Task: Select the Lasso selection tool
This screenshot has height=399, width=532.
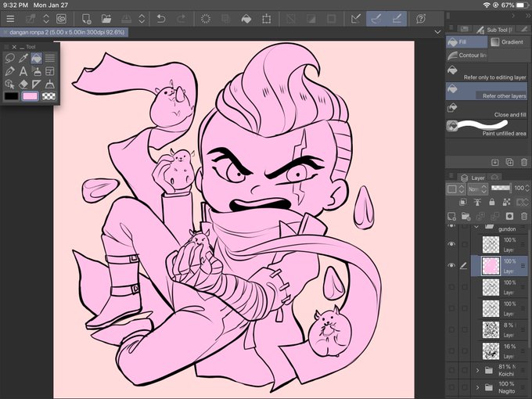Action: [x=10, y=58]
